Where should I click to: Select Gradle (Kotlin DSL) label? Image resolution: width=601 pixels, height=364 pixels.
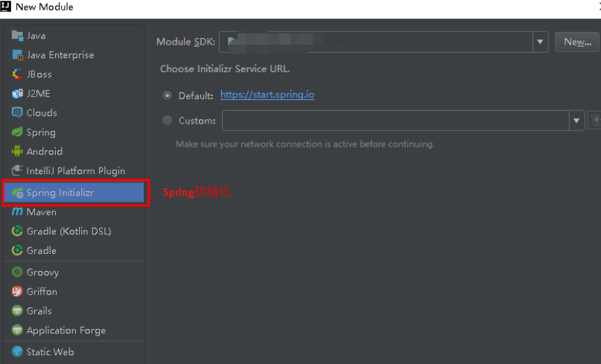69,231
